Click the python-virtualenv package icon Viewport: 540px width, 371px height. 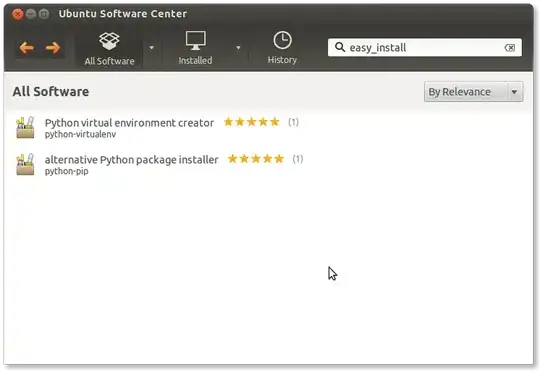pyautogui.click(x=25, y=127)
